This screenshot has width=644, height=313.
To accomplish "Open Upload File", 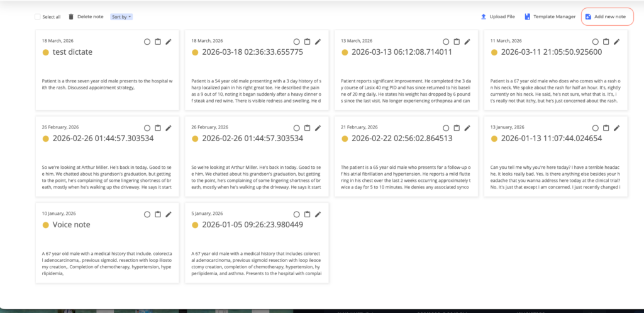I will pyautogui.click(x=497, y=17).
